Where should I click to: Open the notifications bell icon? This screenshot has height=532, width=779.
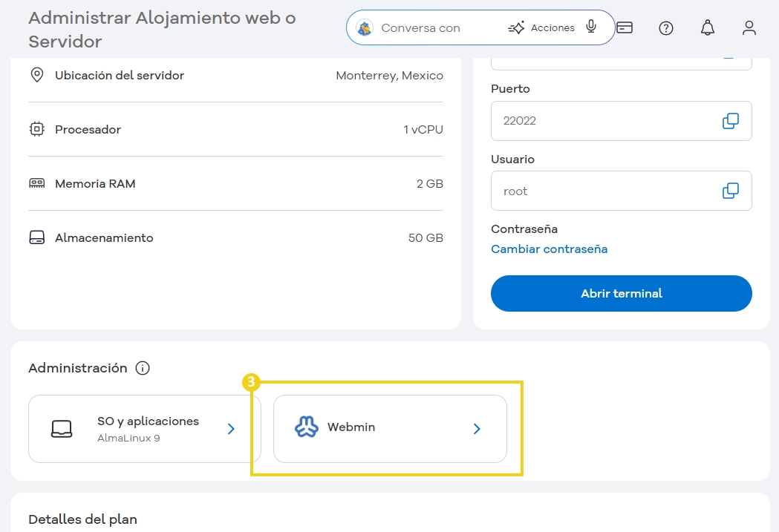(x=707, y=27)
